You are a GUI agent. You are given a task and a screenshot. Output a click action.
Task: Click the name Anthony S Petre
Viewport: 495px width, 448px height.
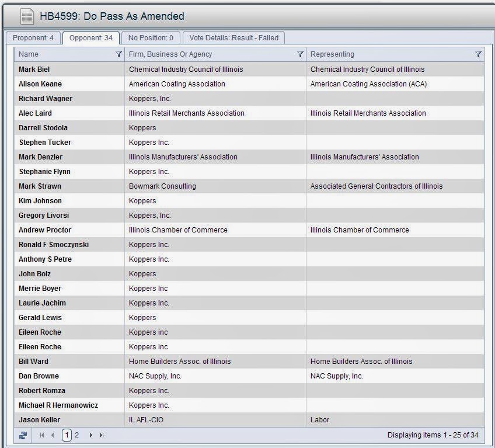[45, 259]
